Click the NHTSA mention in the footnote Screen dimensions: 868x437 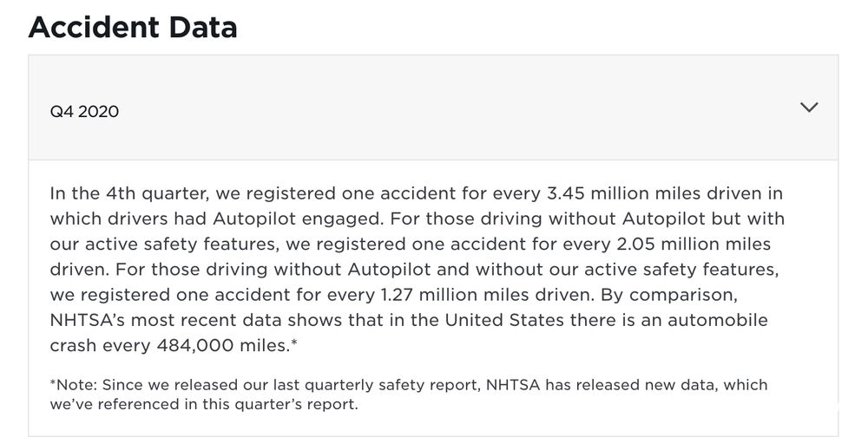point(513,385)
